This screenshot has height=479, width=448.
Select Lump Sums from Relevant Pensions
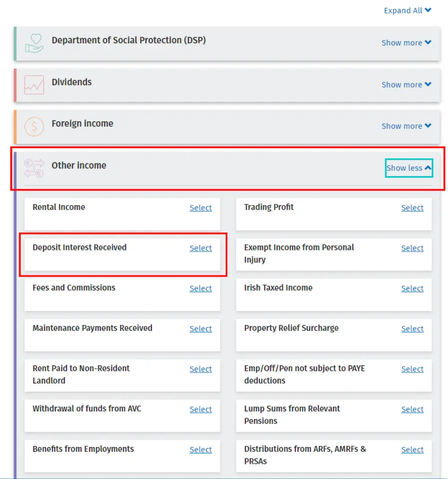(412, 409)
